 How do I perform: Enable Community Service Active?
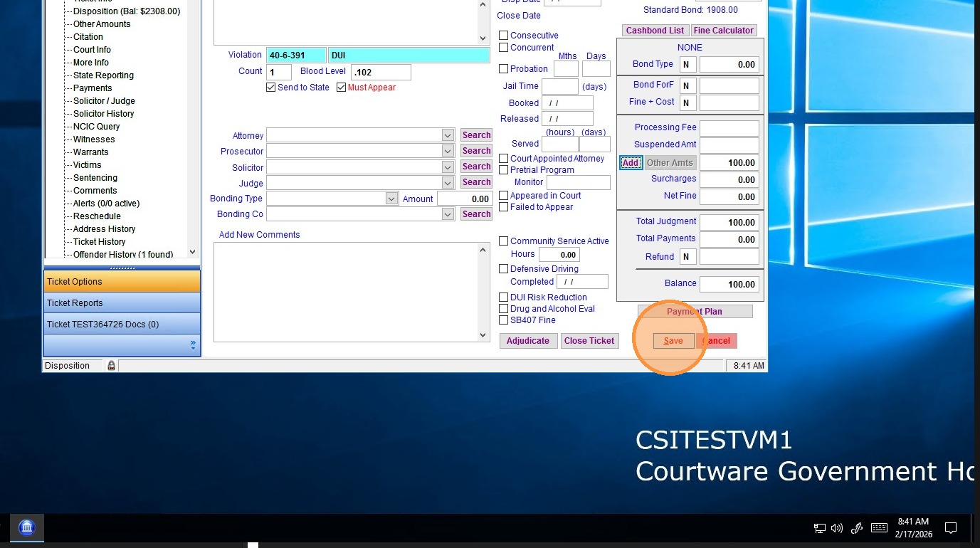point(504,241)
